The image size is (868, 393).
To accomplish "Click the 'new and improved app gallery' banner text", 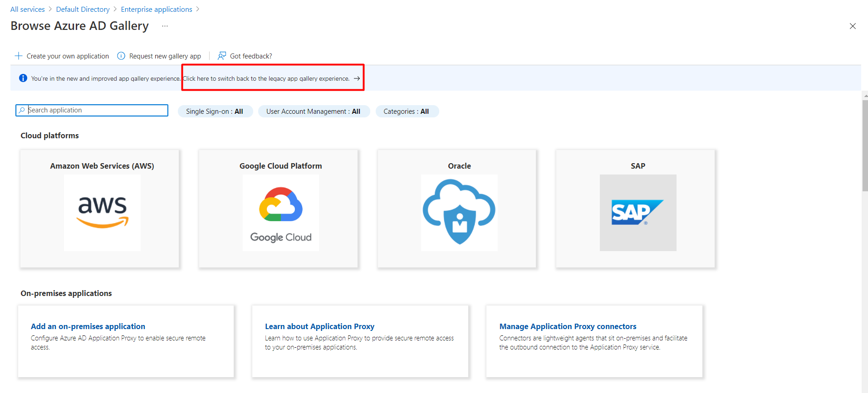I will 106,78.
